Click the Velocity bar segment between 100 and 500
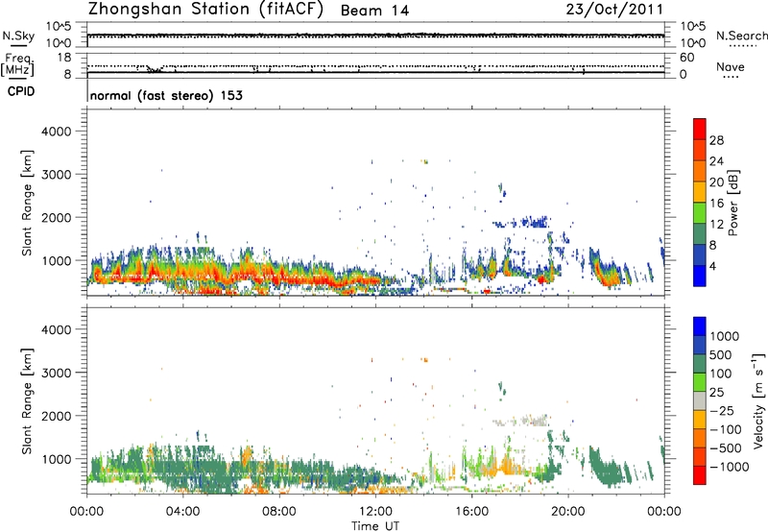 (700, 364)
